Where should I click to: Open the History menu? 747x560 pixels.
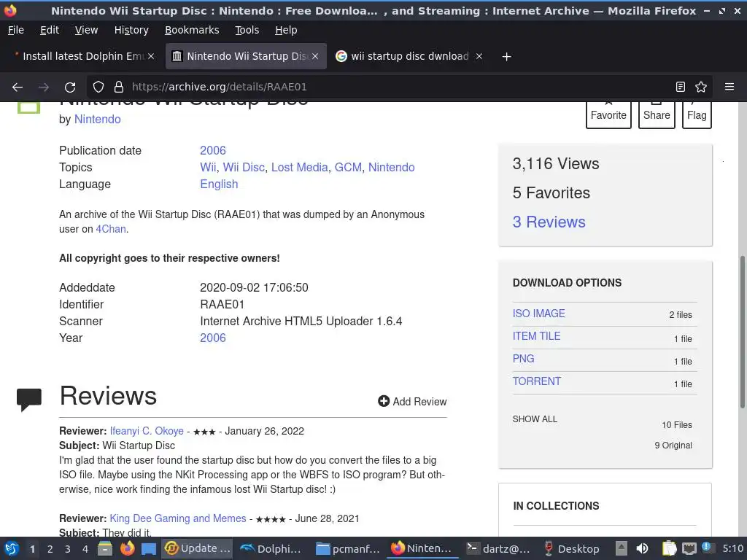pos(131,30)
